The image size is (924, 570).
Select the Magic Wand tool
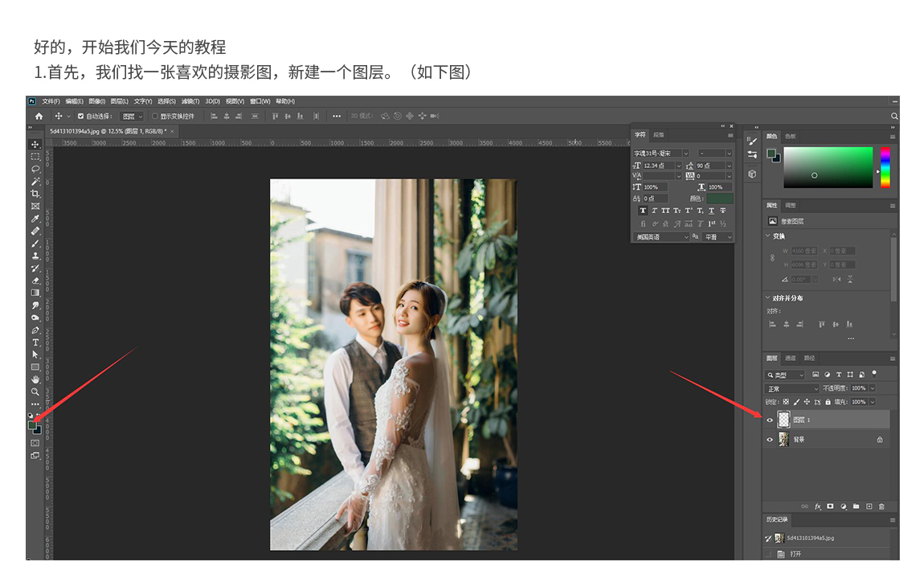(35, 182)
